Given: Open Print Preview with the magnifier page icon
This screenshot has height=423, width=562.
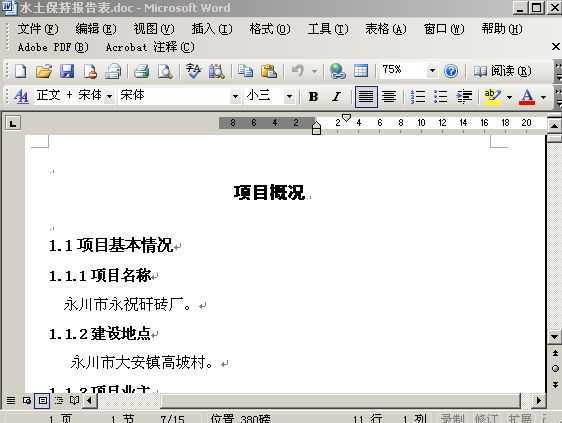Looking at the screenshot, I should click(165, 71).
